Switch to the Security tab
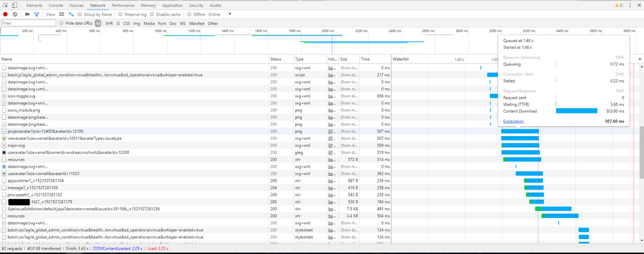644x254 pixels. coord(197,5)
